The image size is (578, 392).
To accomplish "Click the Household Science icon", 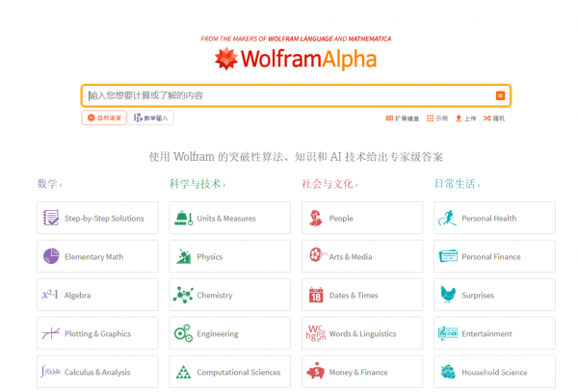I will point(448,372).
